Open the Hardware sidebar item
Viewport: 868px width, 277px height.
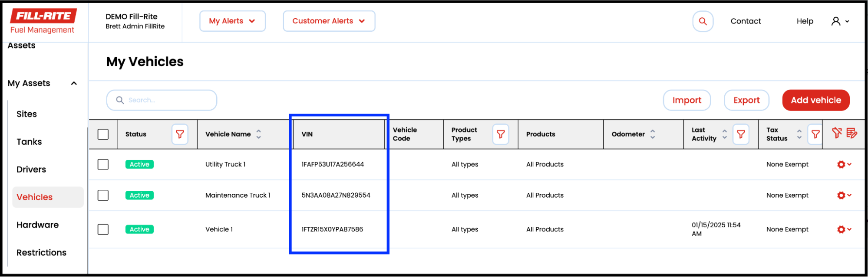[37, 225]
